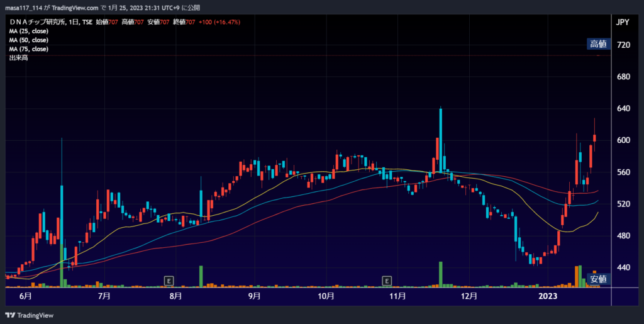The image size is (644, 324).
Task: Click the 6月 time axis label
Action: pyautogui.click(x=25, y=296)
